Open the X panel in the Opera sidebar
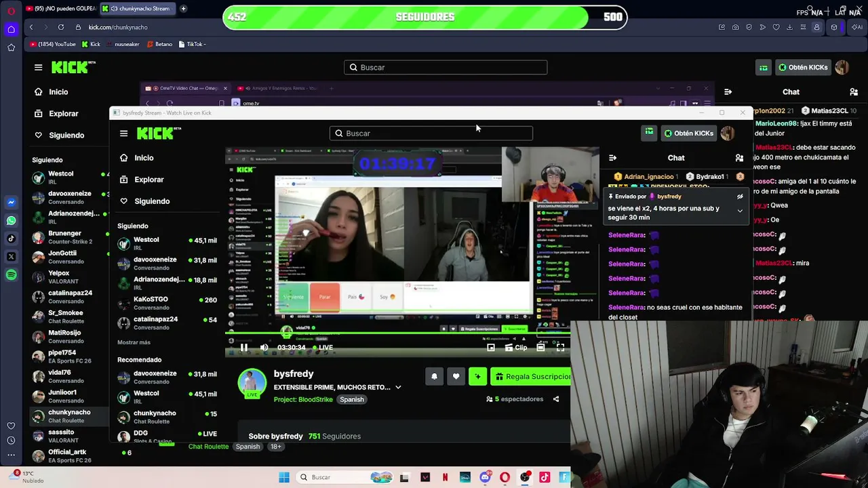868x488 pixels. pos(11,257)
